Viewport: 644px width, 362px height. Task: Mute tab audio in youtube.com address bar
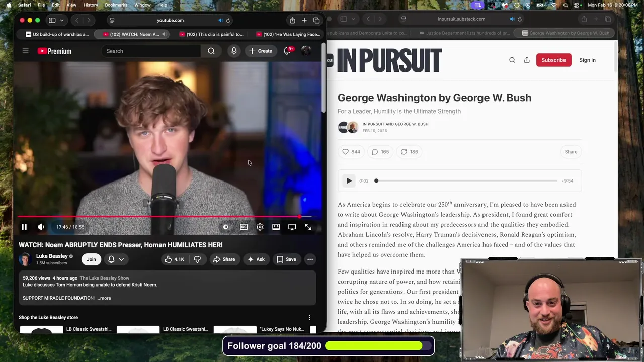pyautogui.click(x=220, y=20)
